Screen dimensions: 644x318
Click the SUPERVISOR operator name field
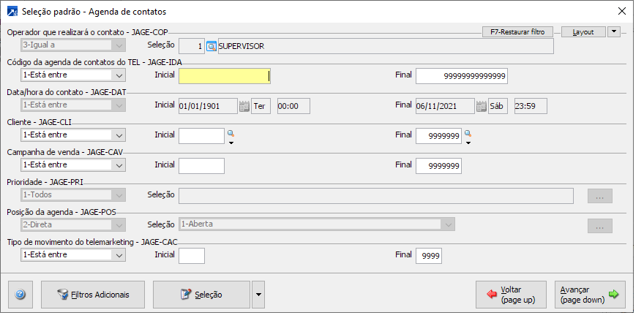[386, 46]
